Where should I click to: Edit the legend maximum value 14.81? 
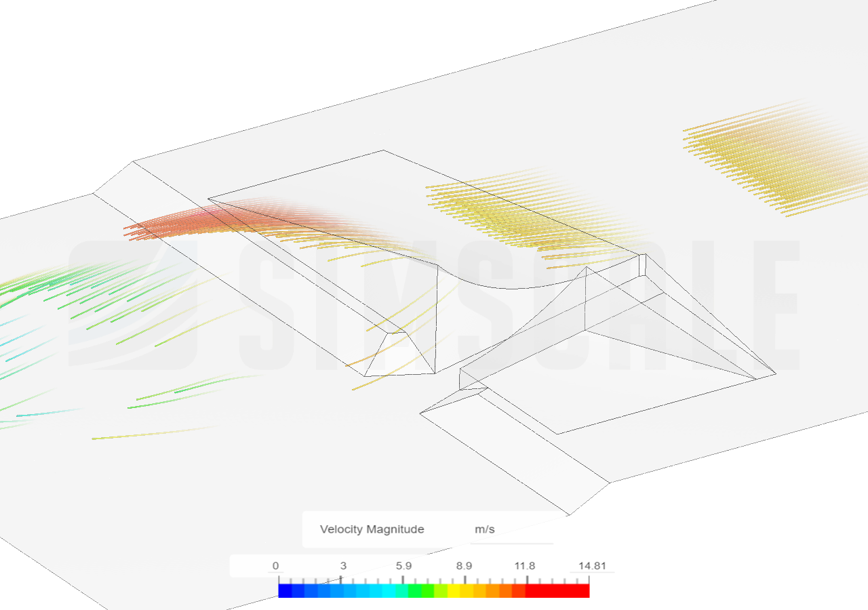coord(592,566)
